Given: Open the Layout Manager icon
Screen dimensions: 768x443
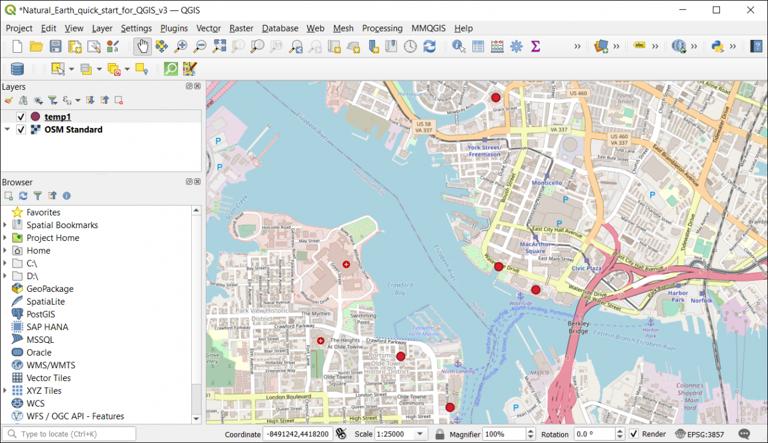Looking at the screenshot, I should click(94, 47).
